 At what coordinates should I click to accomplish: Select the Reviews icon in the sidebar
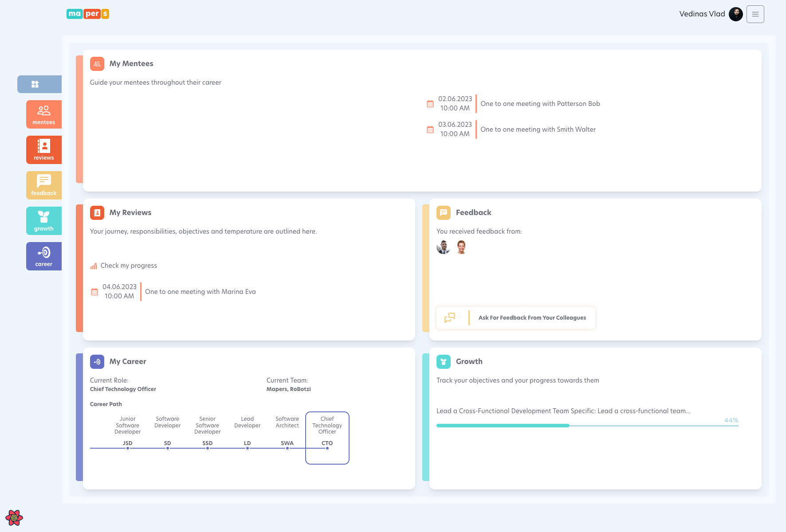point(43,149)
